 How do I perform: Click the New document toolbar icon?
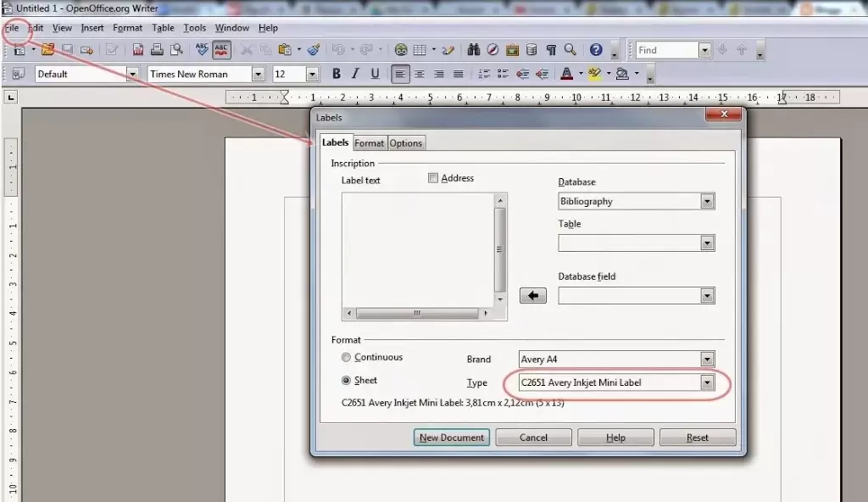(x=19, y=50)
